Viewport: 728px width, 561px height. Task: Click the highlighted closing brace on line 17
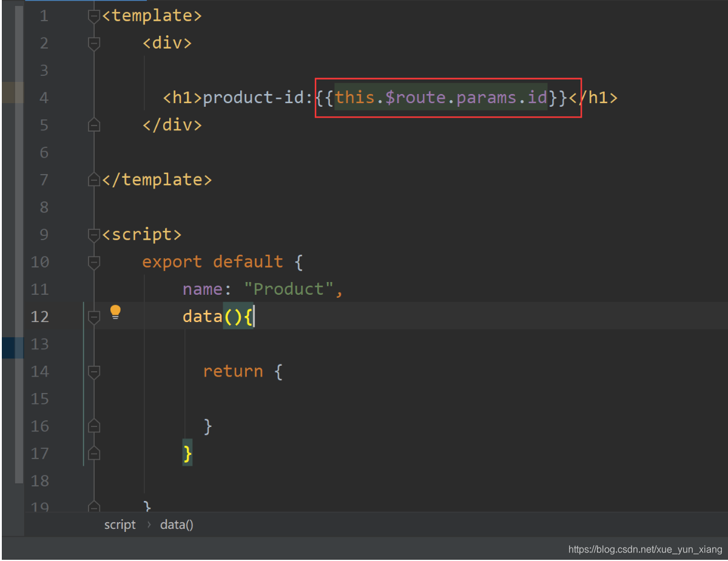(x=187, y=452)
